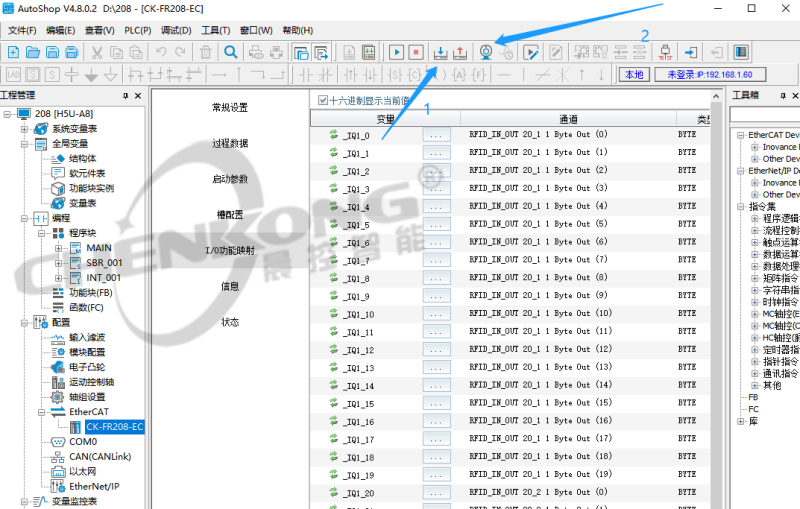Click the delete trash icon

click(x=205, y=52)
